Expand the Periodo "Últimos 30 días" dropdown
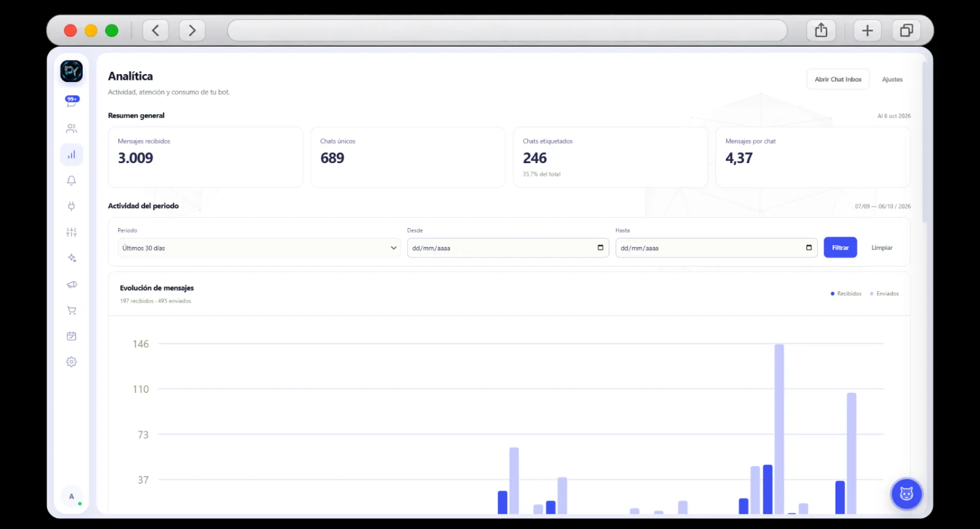The width and height of the screenshot is (980, 529). click(x=259, y=248)
